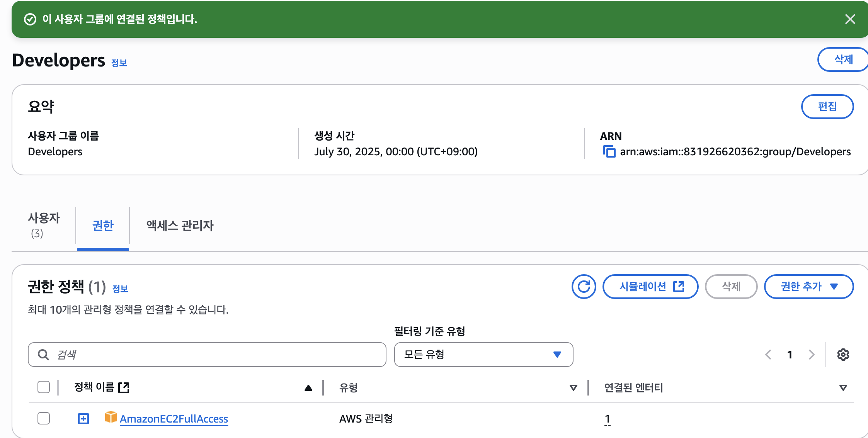Click external link icon beside 정책 이름 header
This screenshot has width=868, height=438.
124,387
